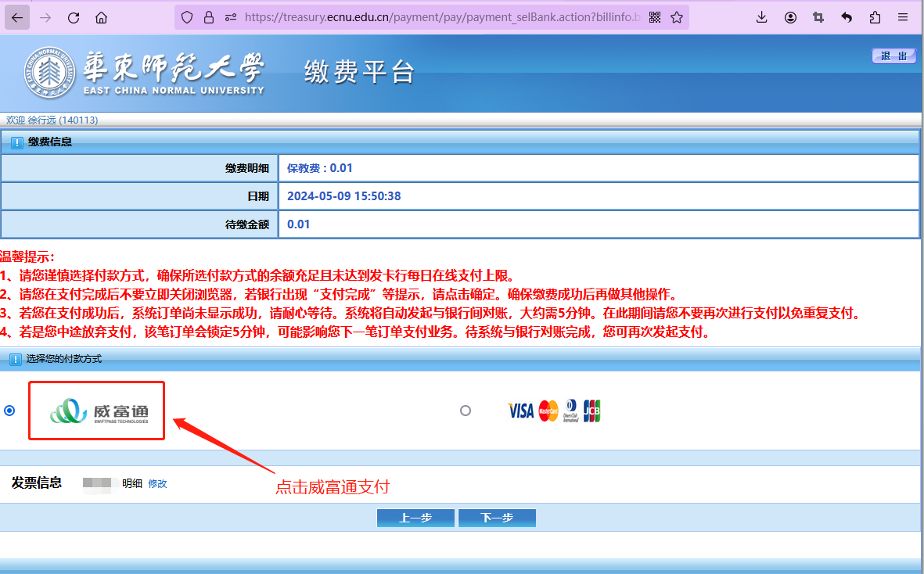Screen dimensions: 924x574
Task: Open the browser hamburger menu
Action: point(903,17)
